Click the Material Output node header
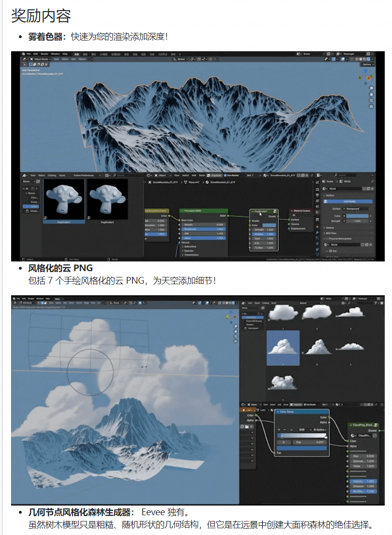This screenshot has width=392, height=535. pyautogui.click(x=301, y=211)
